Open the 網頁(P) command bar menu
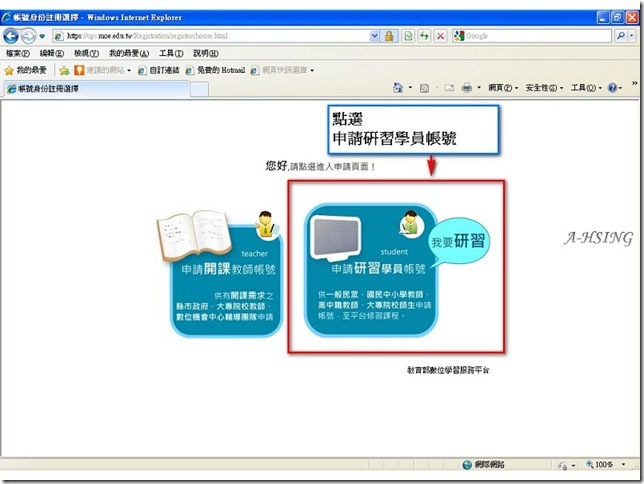 [503, 88]
